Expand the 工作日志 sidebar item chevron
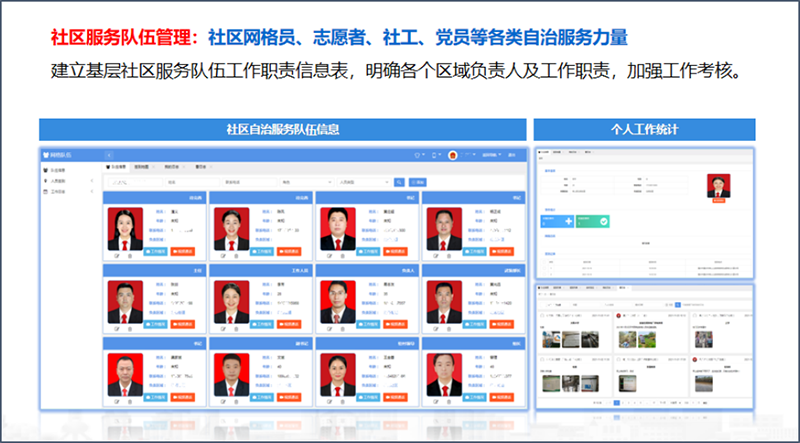Screen dimensions: 800x443 pyautogui.click(x=92, y=191)
